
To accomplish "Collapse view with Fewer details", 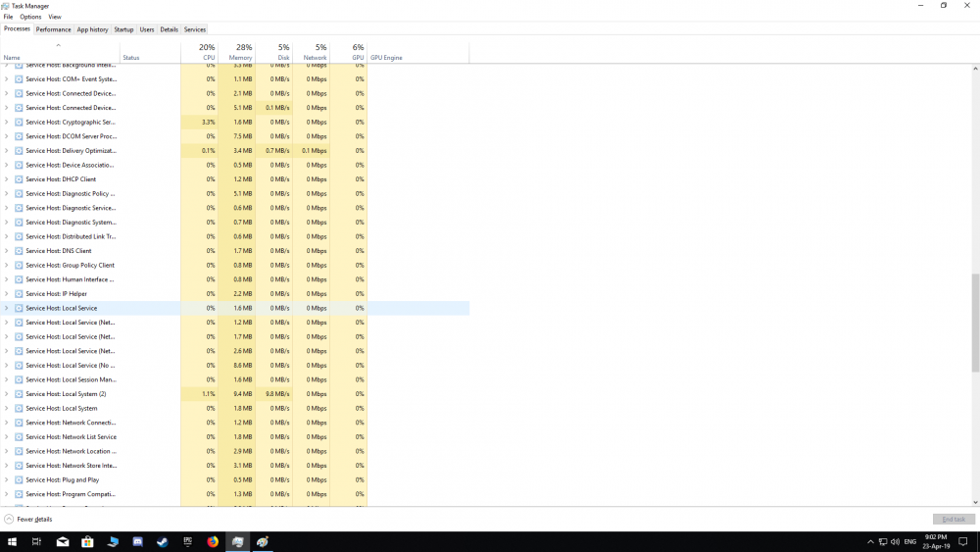I will tap(28, 520).
